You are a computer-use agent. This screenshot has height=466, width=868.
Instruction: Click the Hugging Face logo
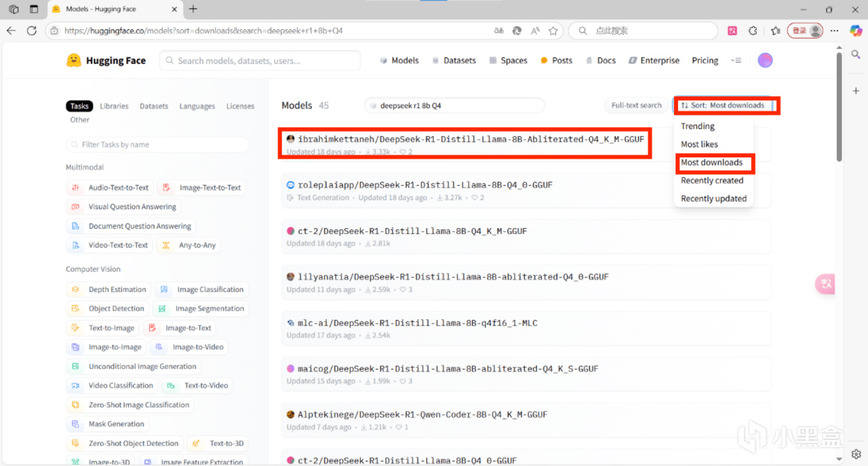[106, 60]
